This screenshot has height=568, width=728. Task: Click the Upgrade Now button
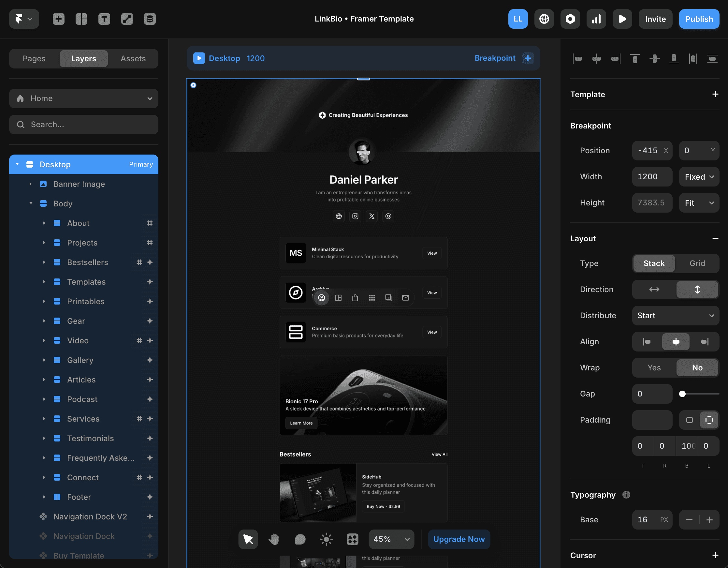(x=459, y=539)
